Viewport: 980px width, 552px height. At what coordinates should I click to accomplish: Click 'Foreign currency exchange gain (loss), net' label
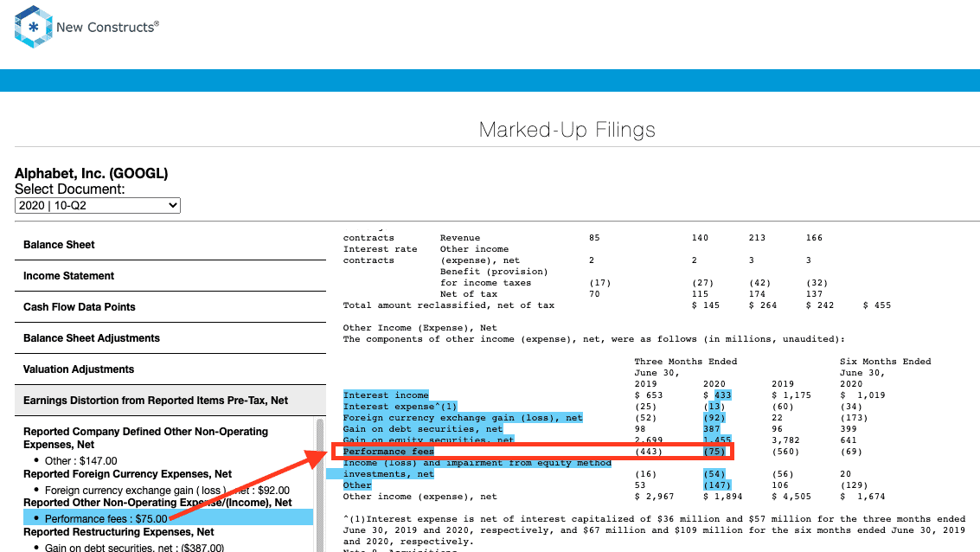click(x=463, y=418)
